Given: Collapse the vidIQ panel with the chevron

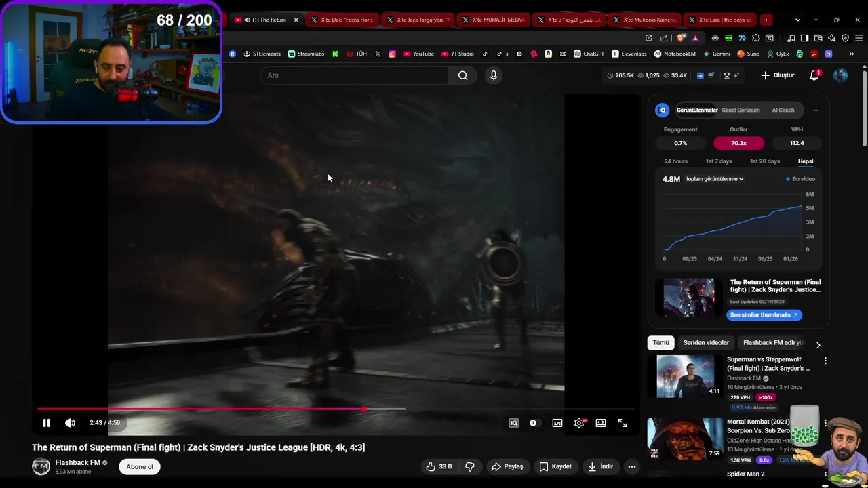Looking at the screenshot, I should pos(816,110).
